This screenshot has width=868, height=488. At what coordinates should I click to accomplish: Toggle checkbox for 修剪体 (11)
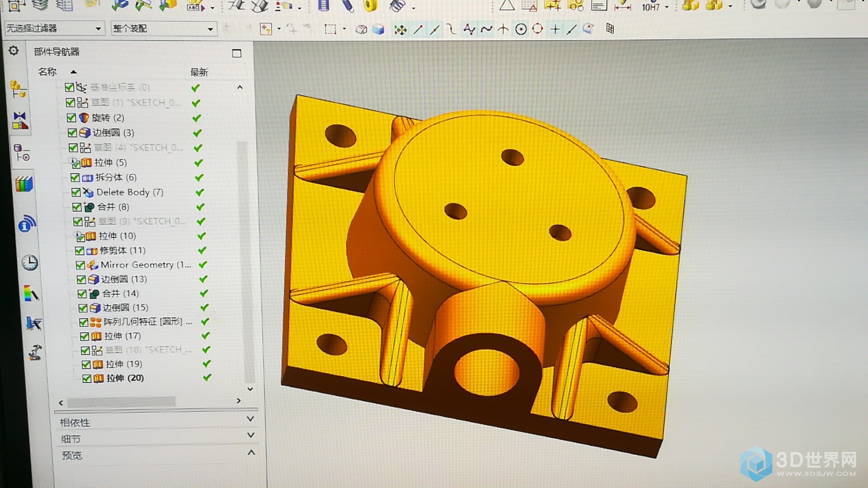80,251
